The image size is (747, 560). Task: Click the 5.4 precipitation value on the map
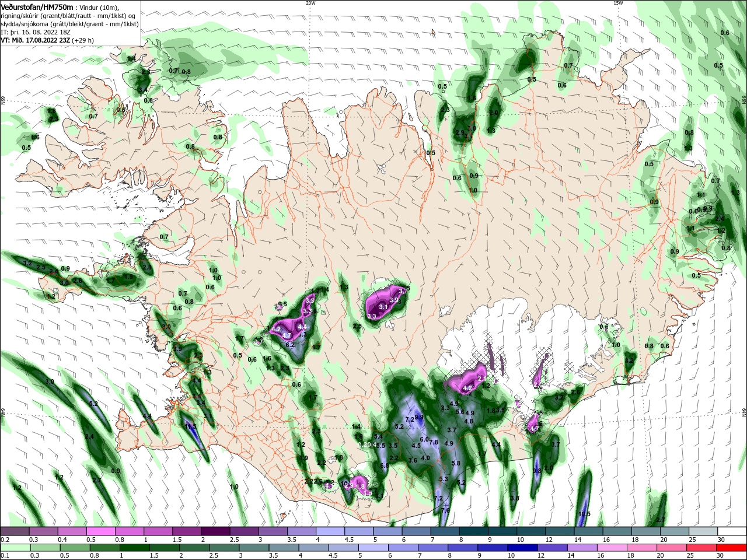(x=378, y=436)
